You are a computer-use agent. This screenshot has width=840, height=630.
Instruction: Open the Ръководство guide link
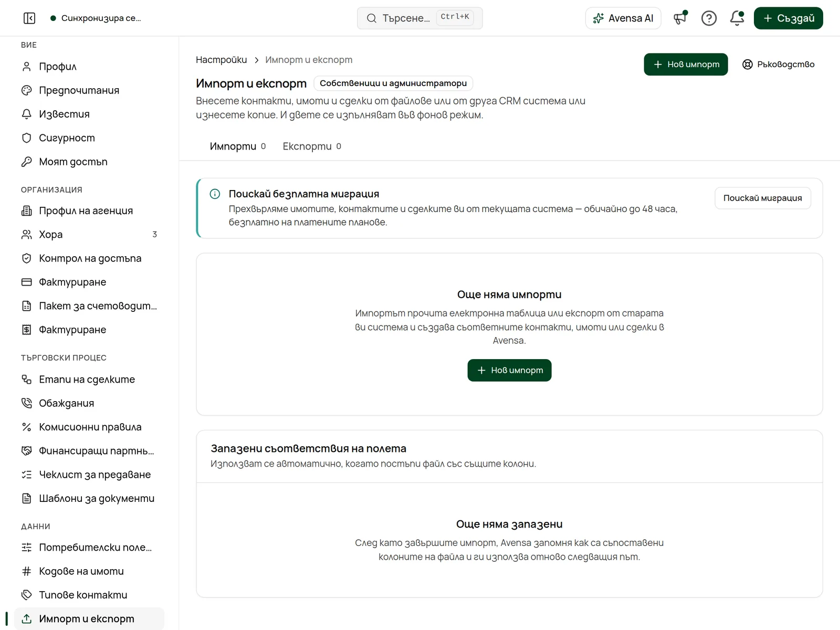pos(779,64)
